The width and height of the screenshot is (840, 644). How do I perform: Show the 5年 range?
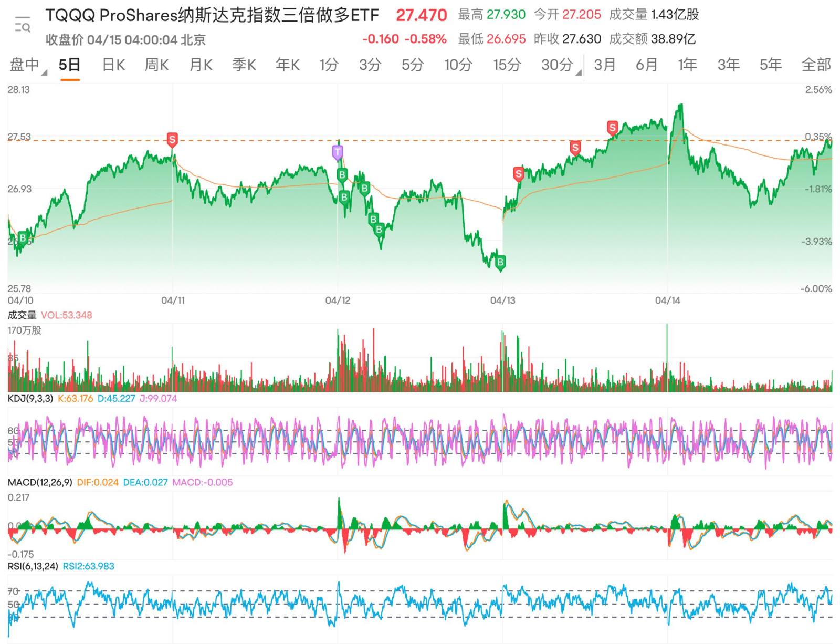click(x=771, y=65)
